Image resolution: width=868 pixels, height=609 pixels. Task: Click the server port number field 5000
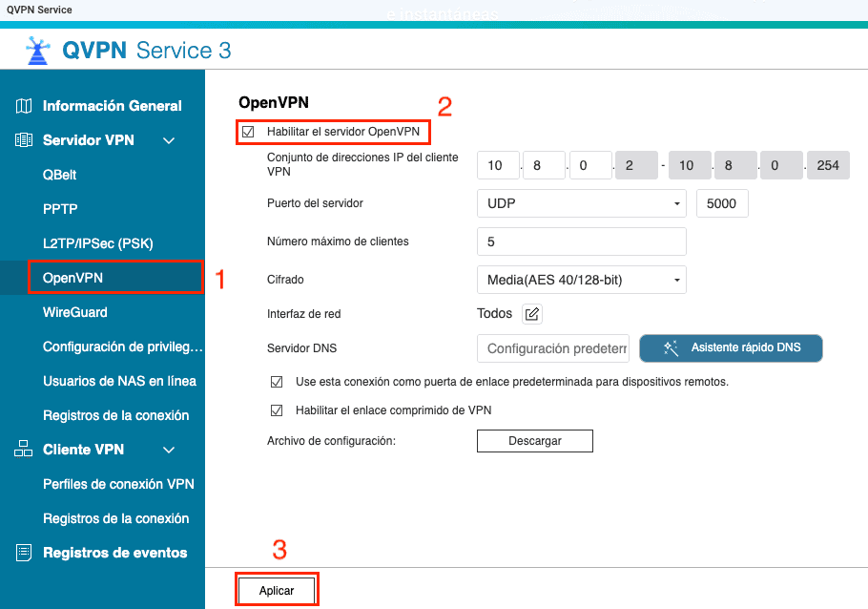(x=722, y=203)
